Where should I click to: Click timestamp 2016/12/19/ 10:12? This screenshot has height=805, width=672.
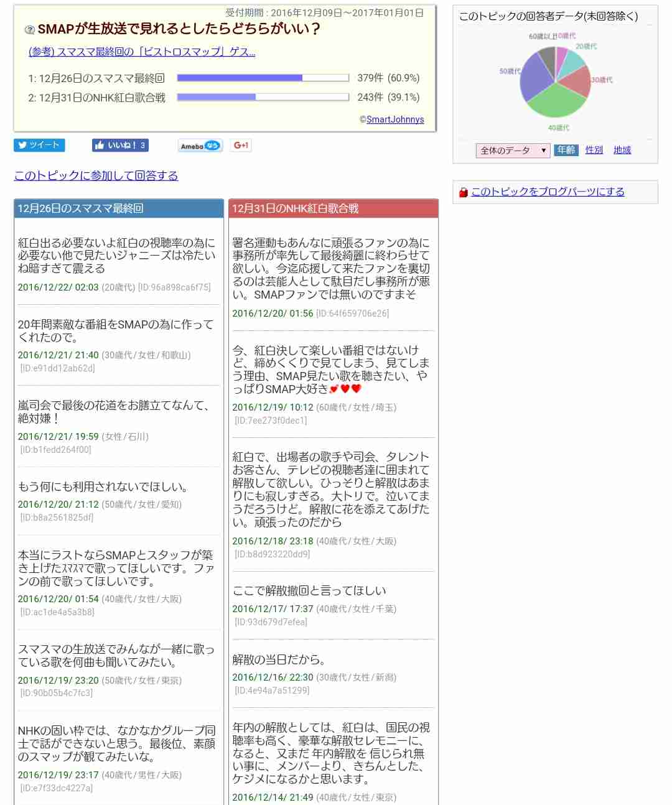click(273, 407)
